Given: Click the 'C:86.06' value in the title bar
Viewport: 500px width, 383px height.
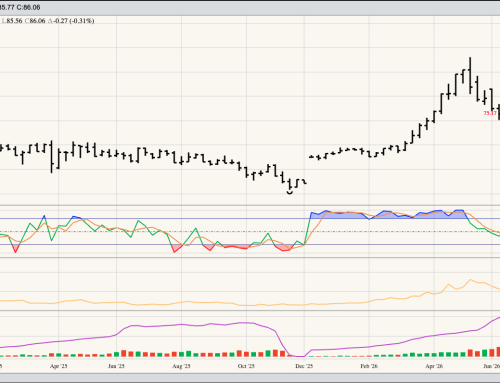Looking at the screenshot, I should pos(29,7).
